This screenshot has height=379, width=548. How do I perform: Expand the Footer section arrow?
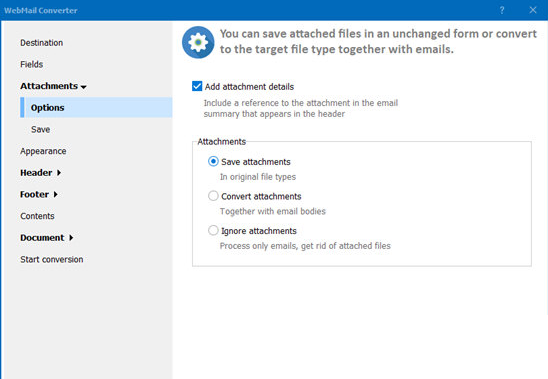(x=55, y=194)
